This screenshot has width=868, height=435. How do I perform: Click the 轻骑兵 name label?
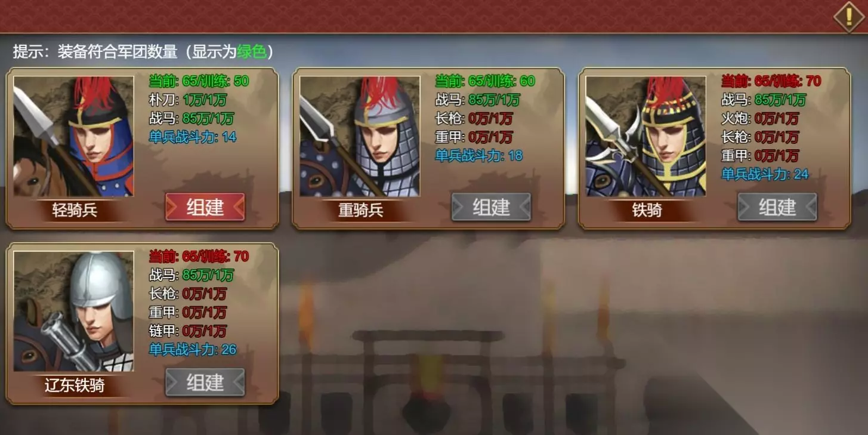[x=75, y=210]
